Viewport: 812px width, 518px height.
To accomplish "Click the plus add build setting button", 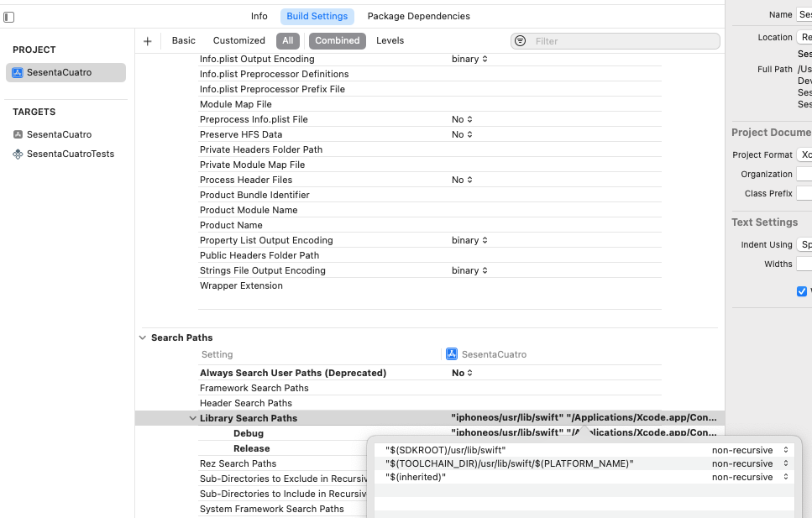I will [x=148, y=41].
